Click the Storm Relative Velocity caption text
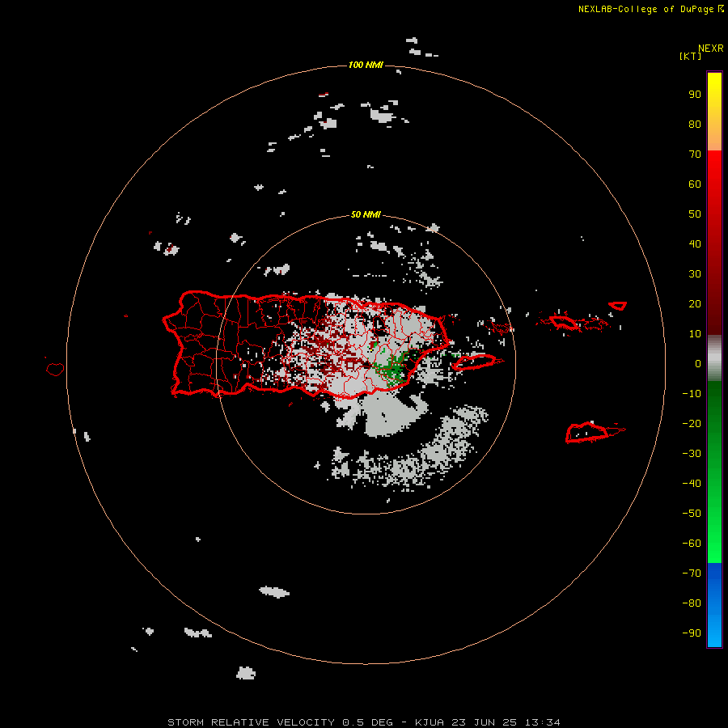Viewport: 728px width, 728px height. (363, 722)
